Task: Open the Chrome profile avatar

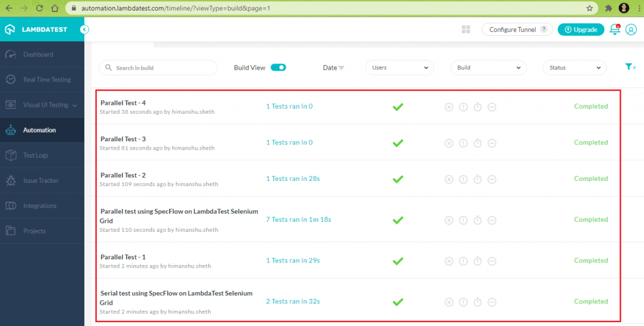Action: [x=624, y=8]
